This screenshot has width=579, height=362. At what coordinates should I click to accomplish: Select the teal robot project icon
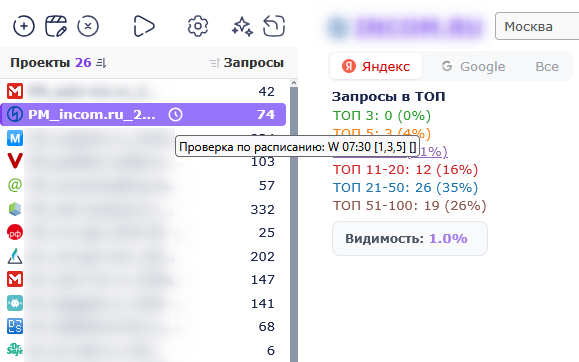[x=15, y=303]
